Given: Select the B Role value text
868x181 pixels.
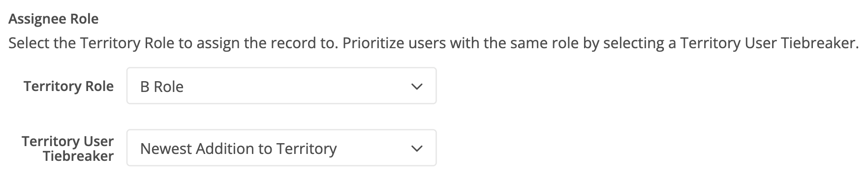Looking at the screenshot, I should coord(162,87).
